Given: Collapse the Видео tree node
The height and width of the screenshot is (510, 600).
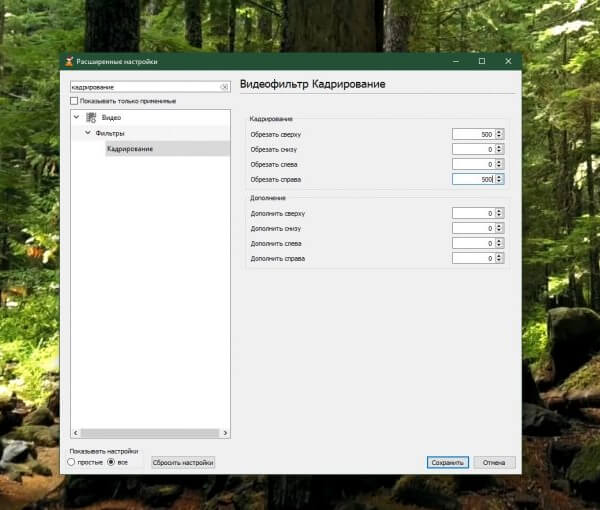Looking at the screenshot, I should [76, 118].
